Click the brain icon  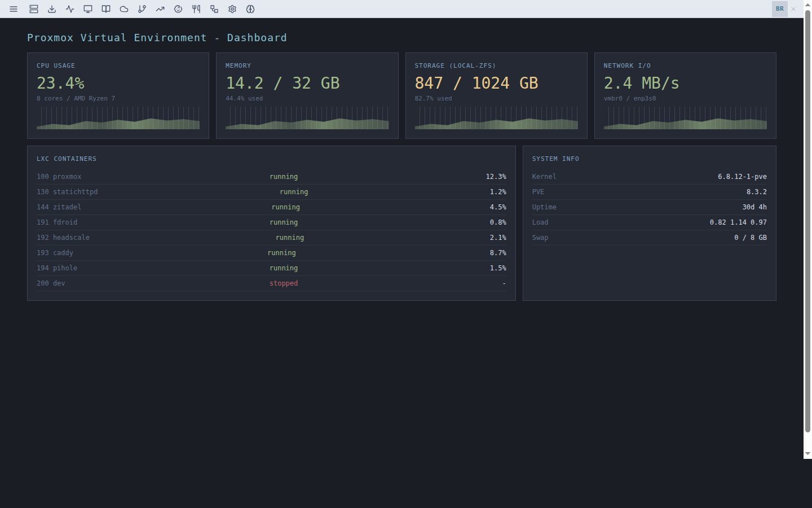pos(250,9)
